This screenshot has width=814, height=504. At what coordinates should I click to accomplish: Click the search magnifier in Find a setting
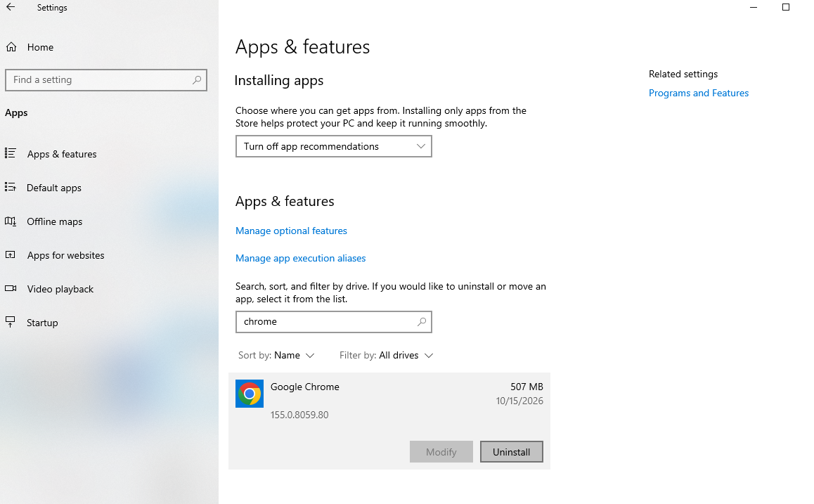click(x=197, y=80)
